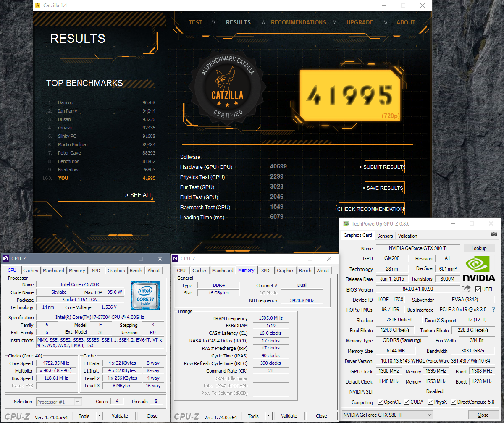Click the GPU-Z screenshot camera icon

(494, 234)
